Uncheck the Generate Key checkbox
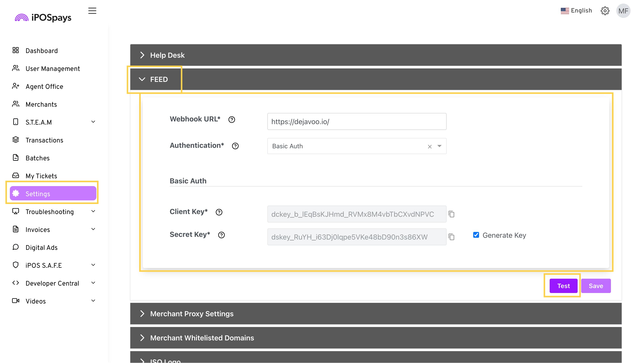 (x=476, y=235)
